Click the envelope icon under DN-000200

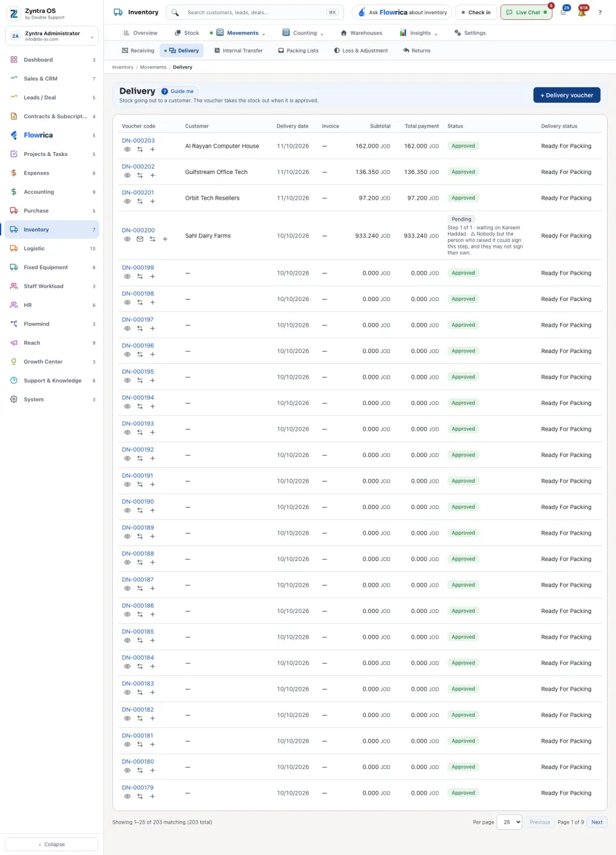click(140, 239)
